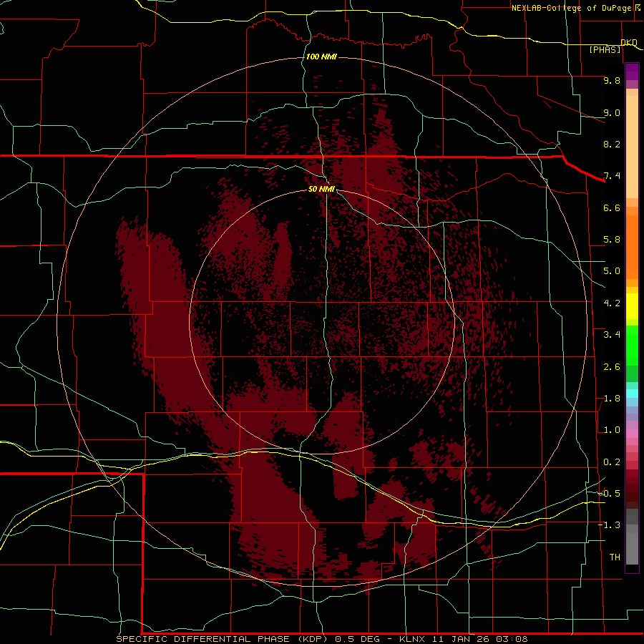This screenshot has height=644, width=644.
Task: Click the DuPage logo mark after the title
Action: tap(638, 7)
